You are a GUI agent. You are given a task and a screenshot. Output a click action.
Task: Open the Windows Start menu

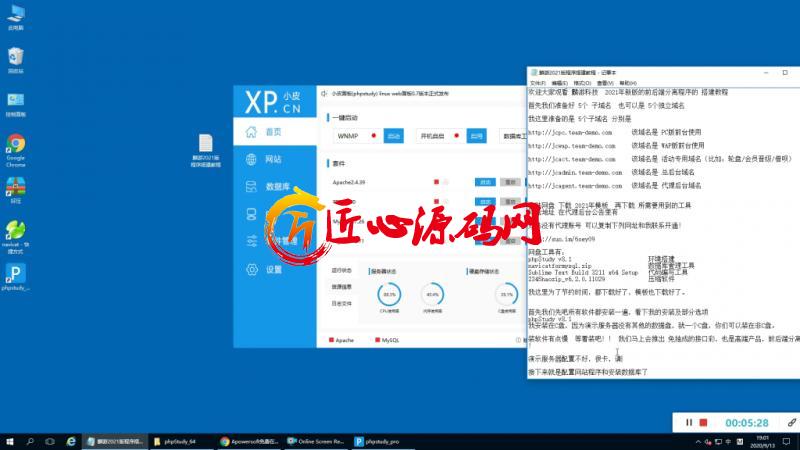tap(9, 441)
